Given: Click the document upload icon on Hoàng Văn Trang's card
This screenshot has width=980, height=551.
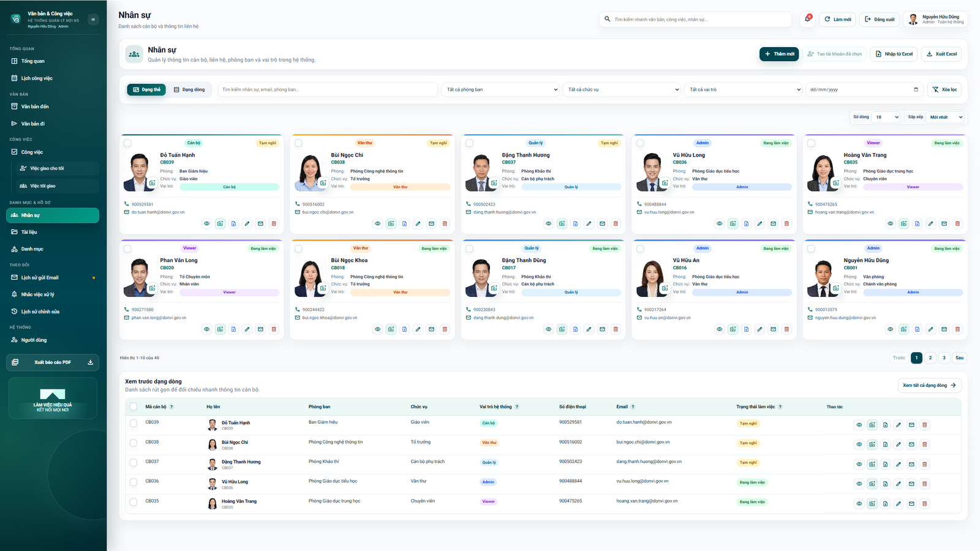Looking at the screenshot, I should click(917, 223).
